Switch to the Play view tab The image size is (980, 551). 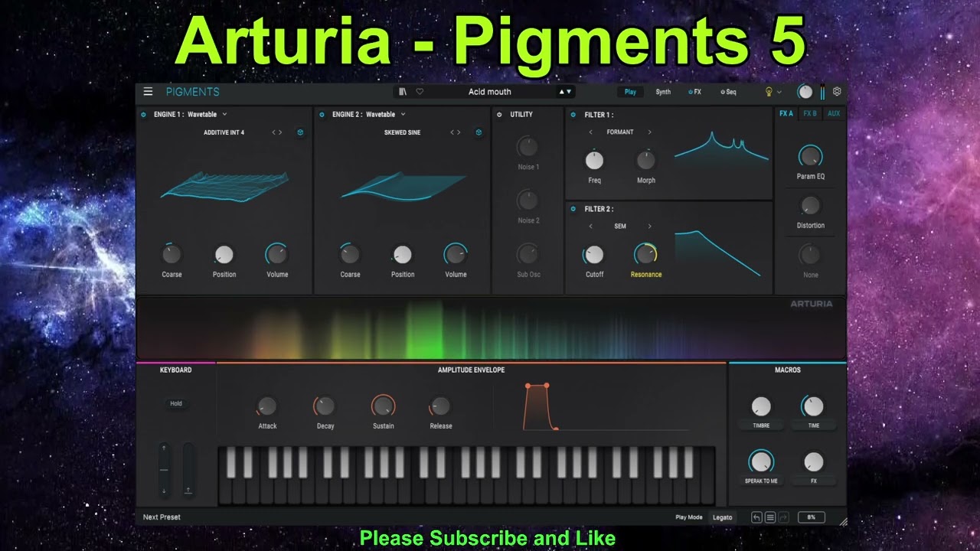tap(630, 92)
